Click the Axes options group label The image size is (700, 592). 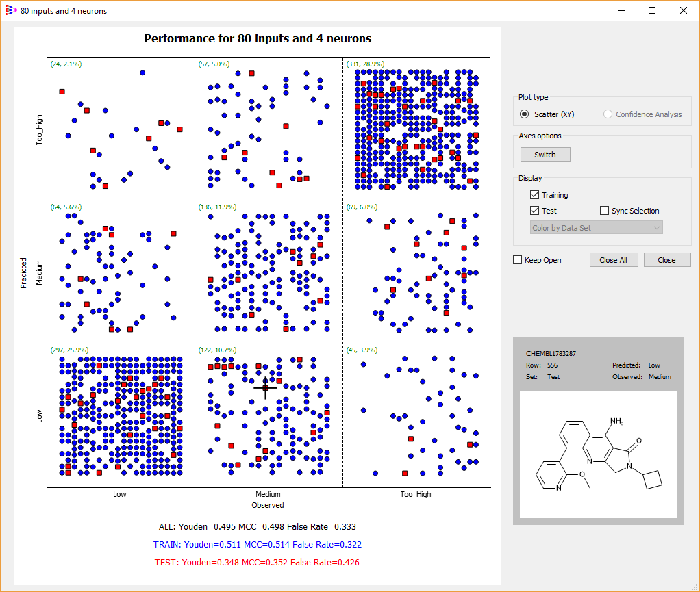(540, 136)
